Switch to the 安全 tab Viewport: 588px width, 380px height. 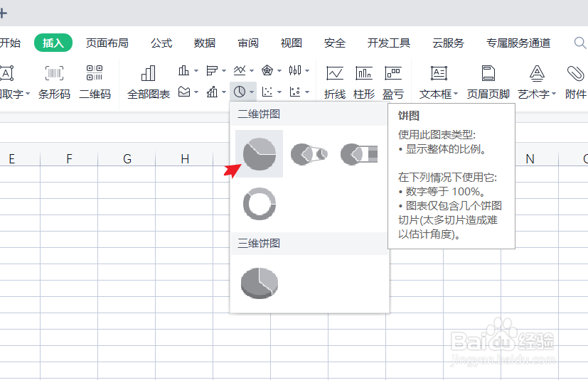[335, 43]
